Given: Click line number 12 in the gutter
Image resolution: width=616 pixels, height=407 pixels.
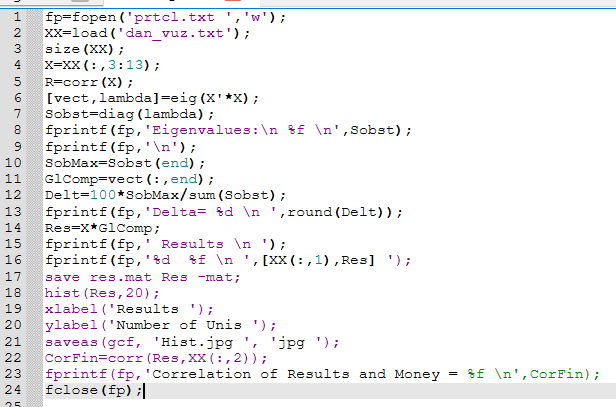Looking at the screenshot, I should pos(13,194).
